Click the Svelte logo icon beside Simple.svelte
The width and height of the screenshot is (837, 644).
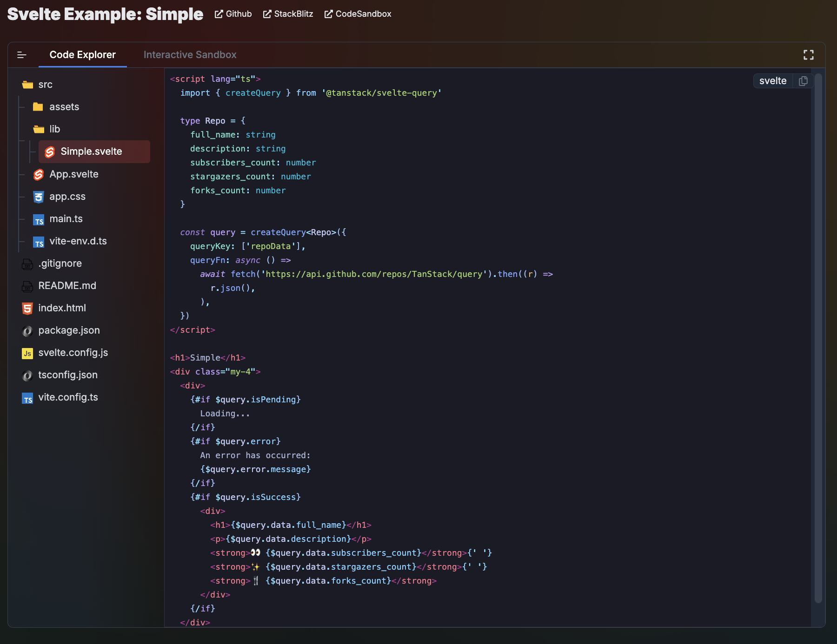pos(50,152)
